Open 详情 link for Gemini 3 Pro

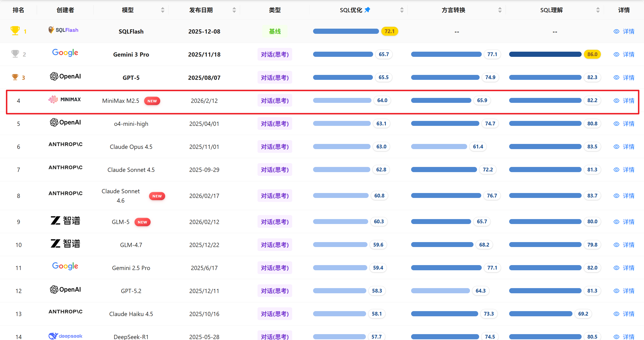tap(628, 54)
